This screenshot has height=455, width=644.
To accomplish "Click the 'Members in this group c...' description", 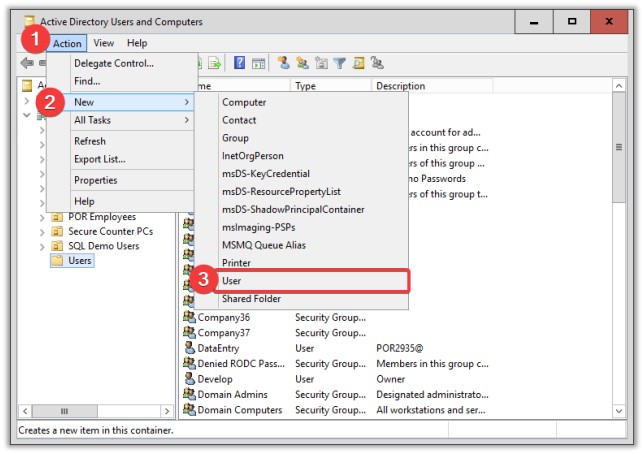I will point(432,363).
